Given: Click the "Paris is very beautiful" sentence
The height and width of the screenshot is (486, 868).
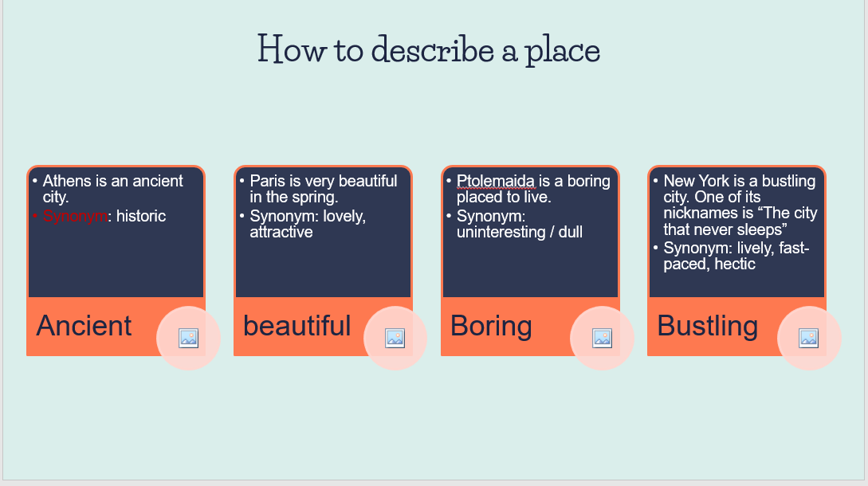Looking at the screenshot, I should click(323, 182).
